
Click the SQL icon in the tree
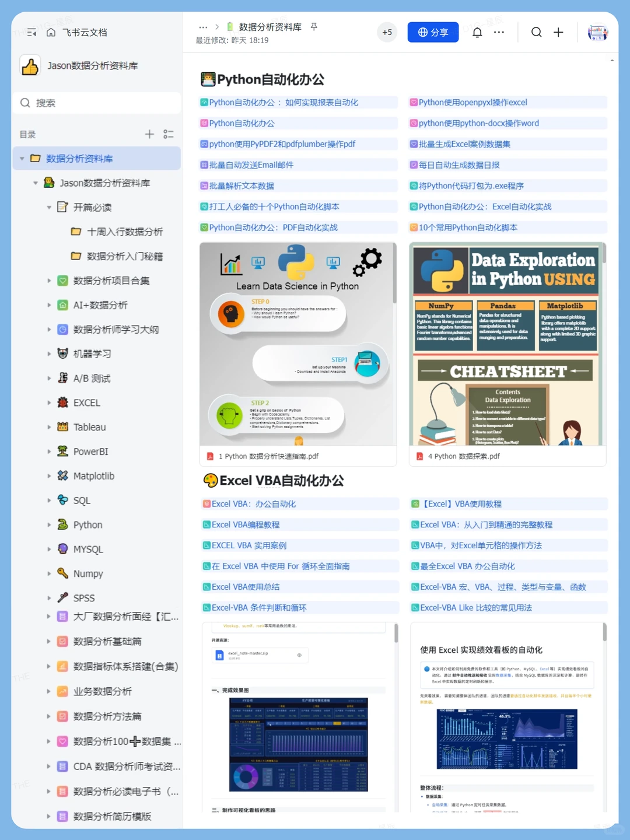[63, 500]
